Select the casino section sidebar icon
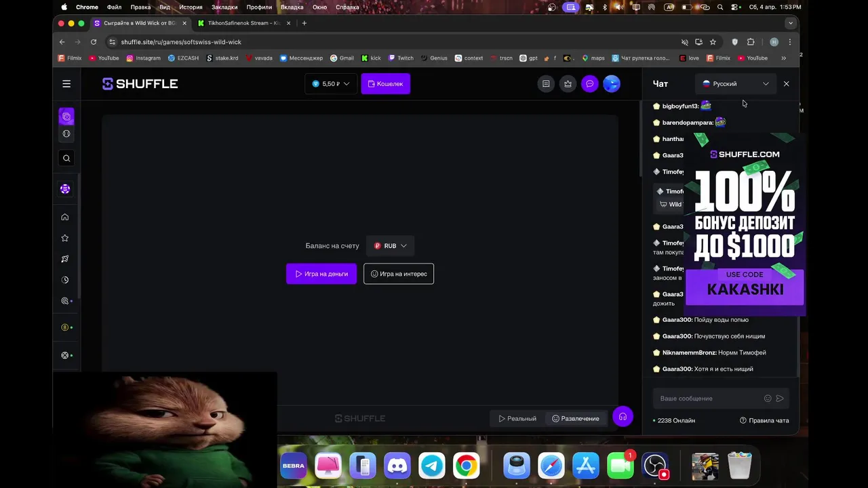 66,117
